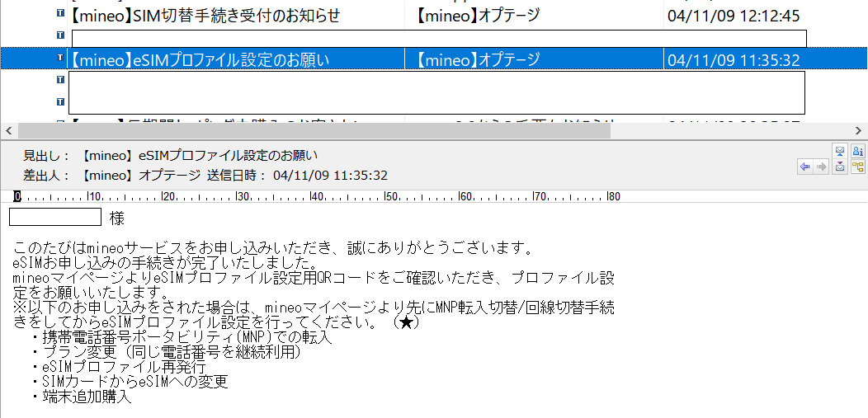Go forward with the gray right arrow

[822, 167]
